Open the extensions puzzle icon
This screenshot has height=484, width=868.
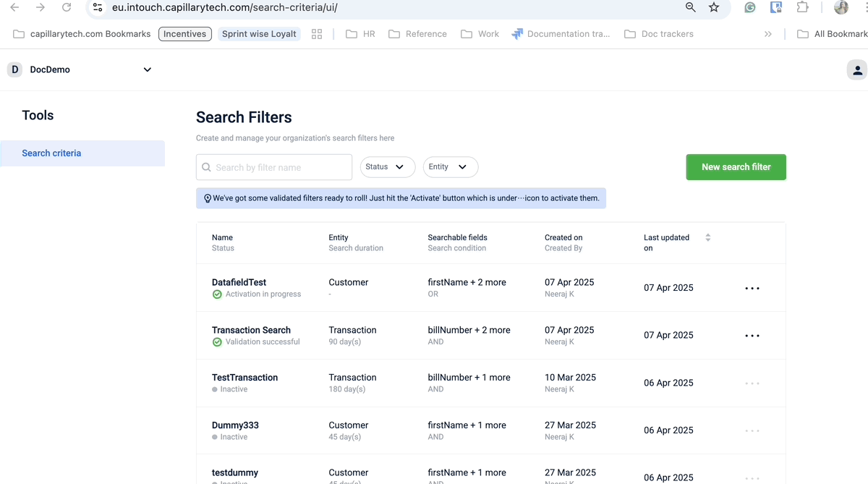tap(802, 7)
